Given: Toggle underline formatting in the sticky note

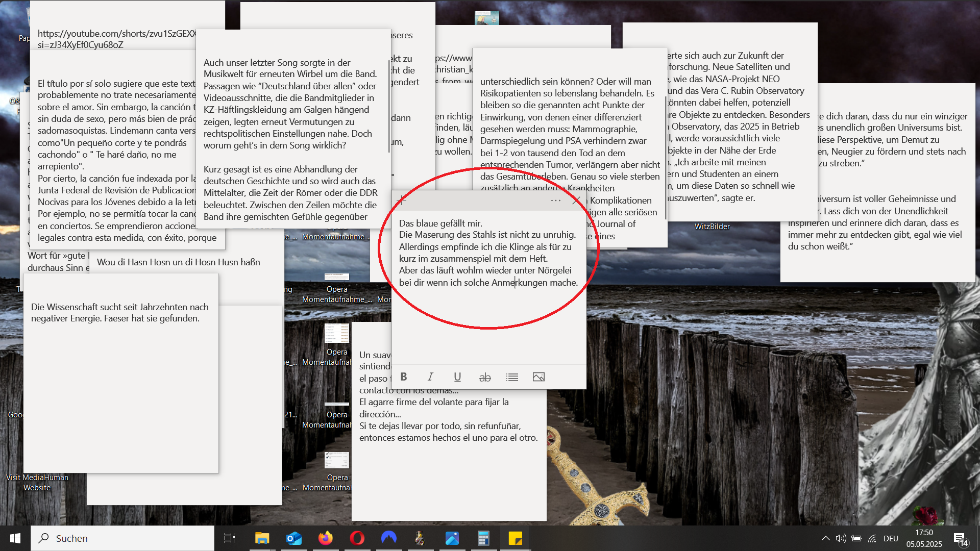Looking at the screenshot, I should pyautogui.click(x=457, y=377).
